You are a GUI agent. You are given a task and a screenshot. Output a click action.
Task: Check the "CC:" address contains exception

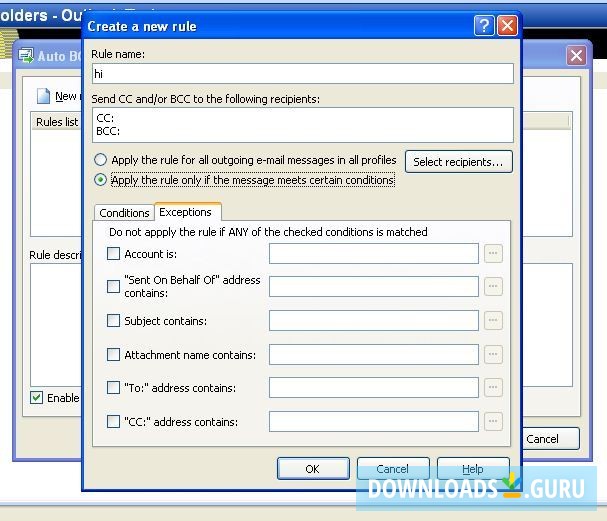113,421
